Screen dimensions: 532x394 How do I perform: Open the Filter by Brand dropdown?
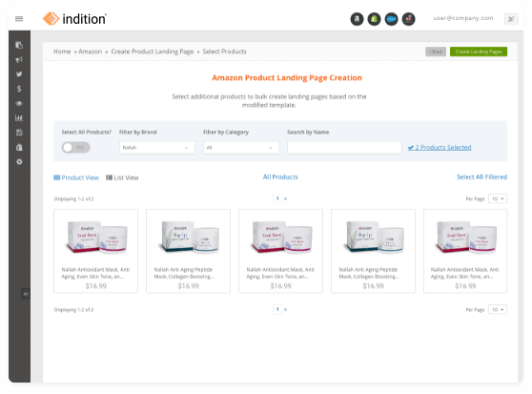tap(157, 148)
